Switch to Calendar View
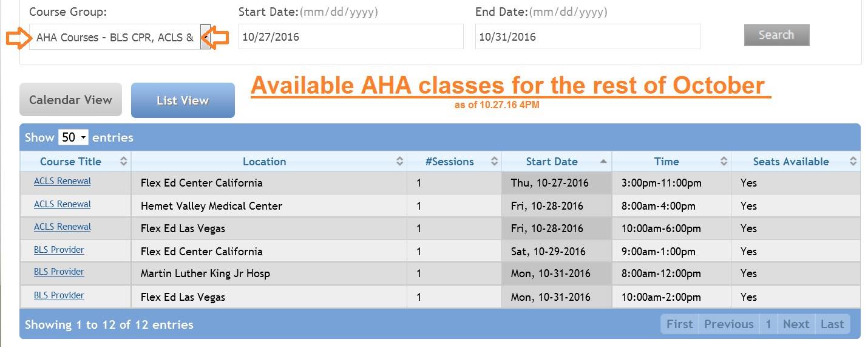The image size is (868, 347). click(x=70, y=100)
